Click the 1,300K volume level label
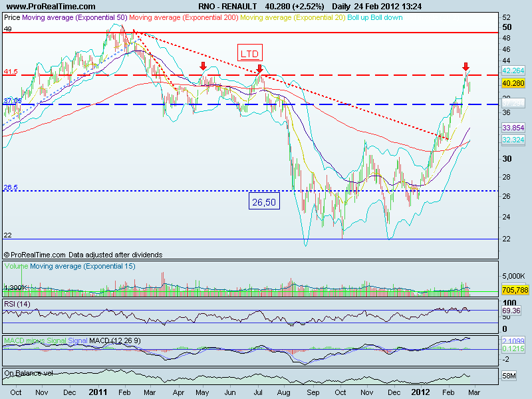 point(15,288)
